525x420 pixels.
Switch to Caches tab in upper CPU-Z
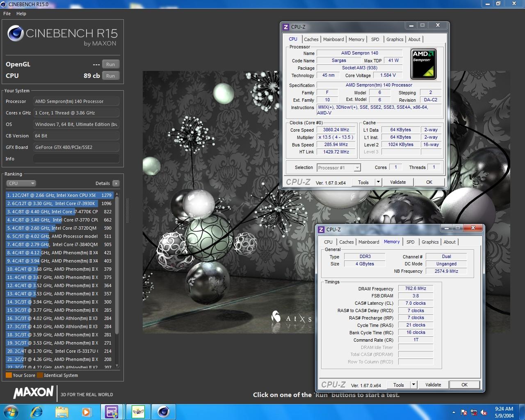(311, 39)
